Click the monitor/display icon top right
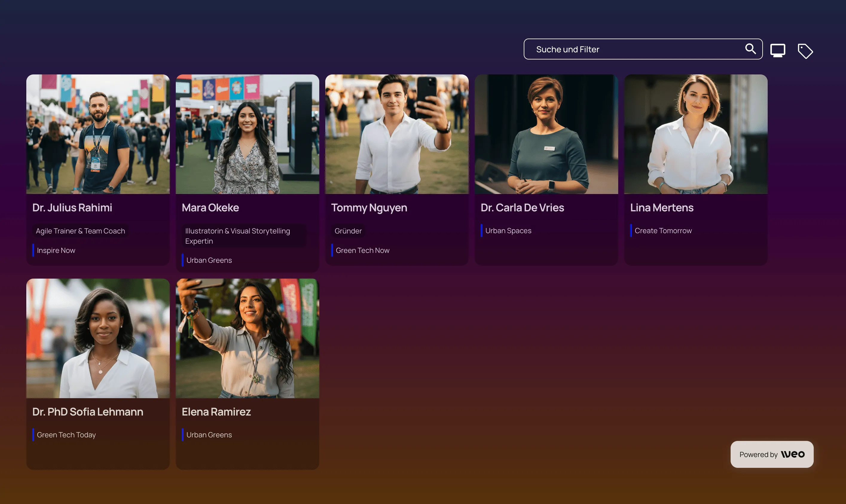This screenshot has width=846, height=504. point(778,50)
